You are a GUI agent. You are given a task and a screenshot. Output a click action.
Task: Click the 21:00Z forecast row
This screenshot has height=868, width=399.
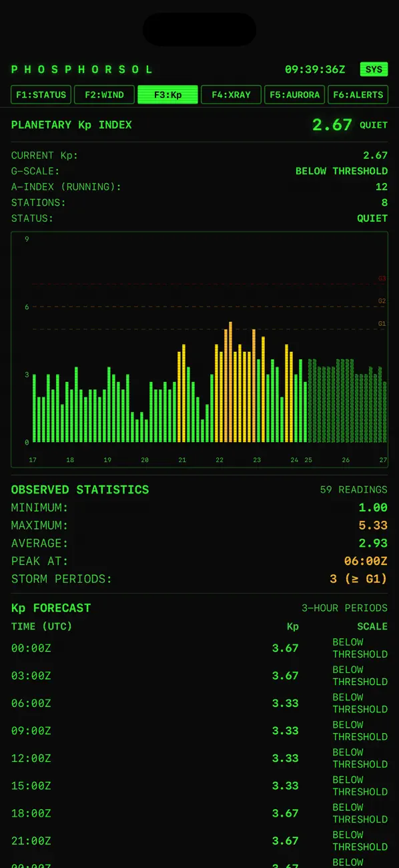[x=199, y=841]
